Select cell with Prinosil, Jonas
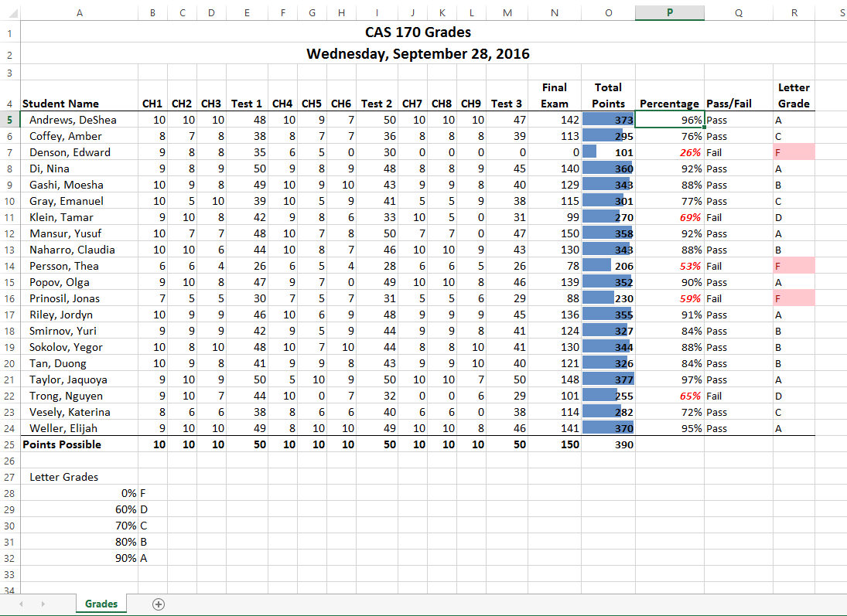 point(79,298)
